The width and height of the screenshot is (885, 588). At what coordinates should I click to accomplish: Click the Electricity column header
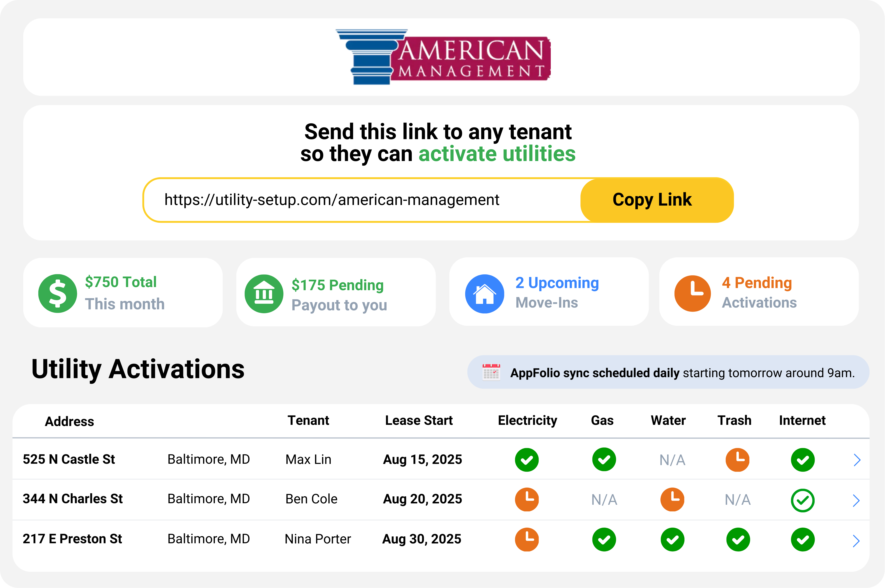(x=527, y=421)
